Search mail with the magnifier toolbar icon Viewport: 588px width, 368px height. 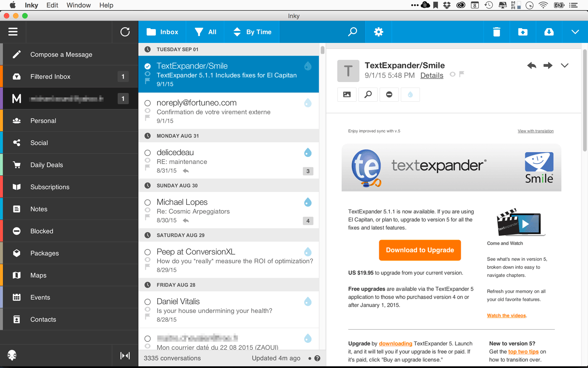(353, 32)
